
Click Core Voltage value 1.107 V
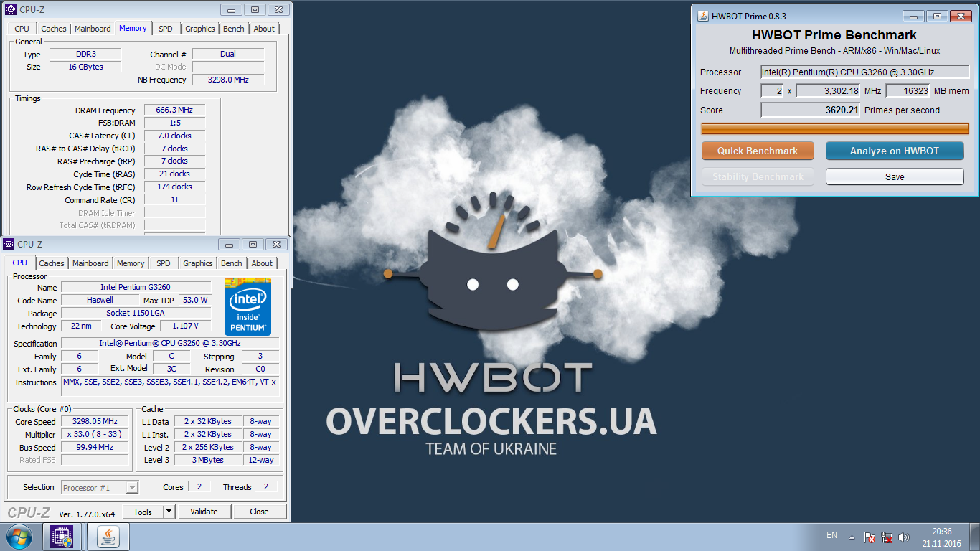coord(185,326)
